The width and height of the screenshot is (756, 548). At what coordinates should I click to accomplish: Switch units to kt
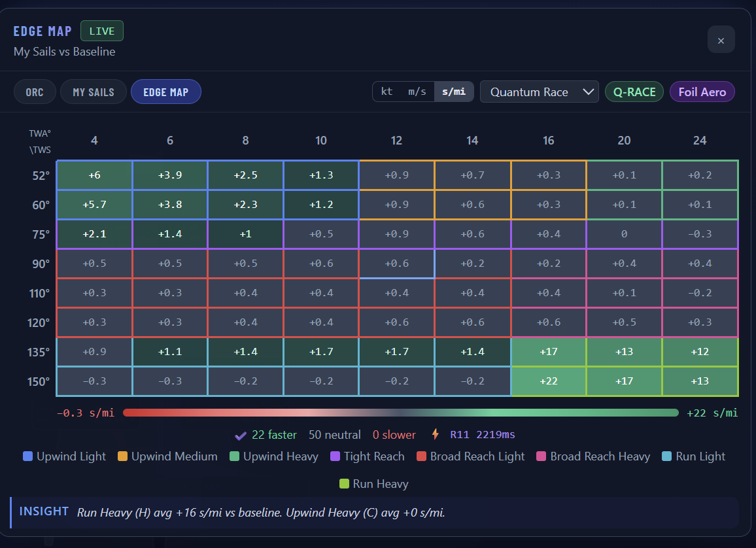coord(387,92)
